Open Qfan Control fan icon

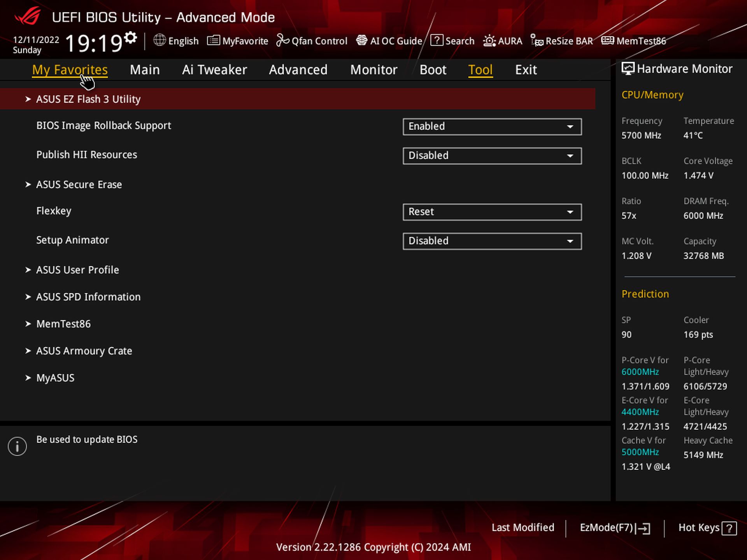pos(283,40)
